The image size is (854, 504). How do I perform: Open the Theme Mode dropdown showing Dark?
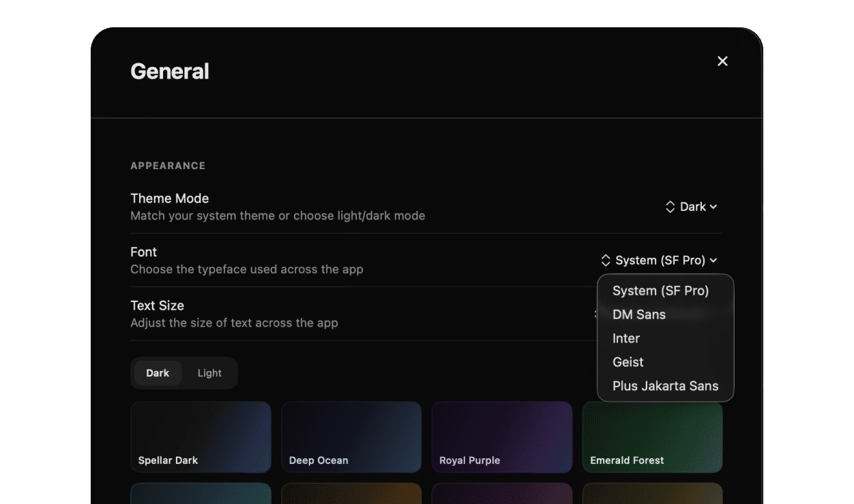pos(691,207)
